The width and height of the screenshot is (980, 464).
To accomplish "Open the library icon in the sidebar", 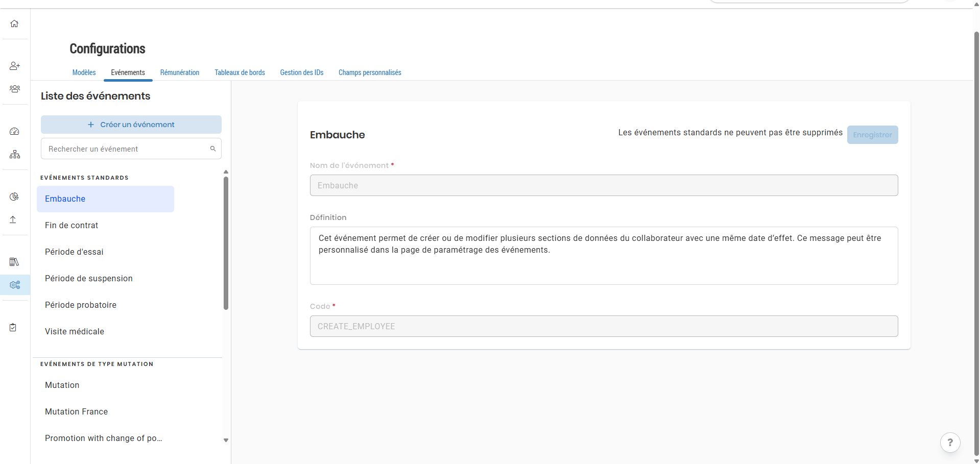I will point(14,261).
